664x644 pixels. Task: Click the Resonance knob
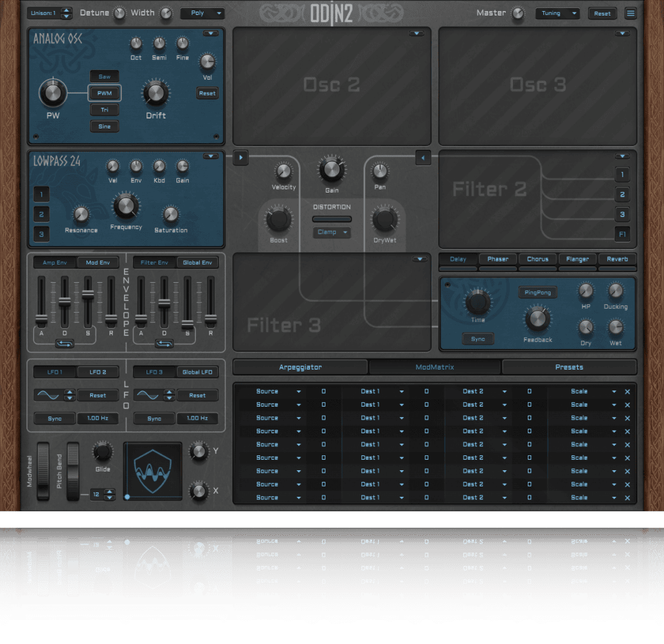[81, 214]
